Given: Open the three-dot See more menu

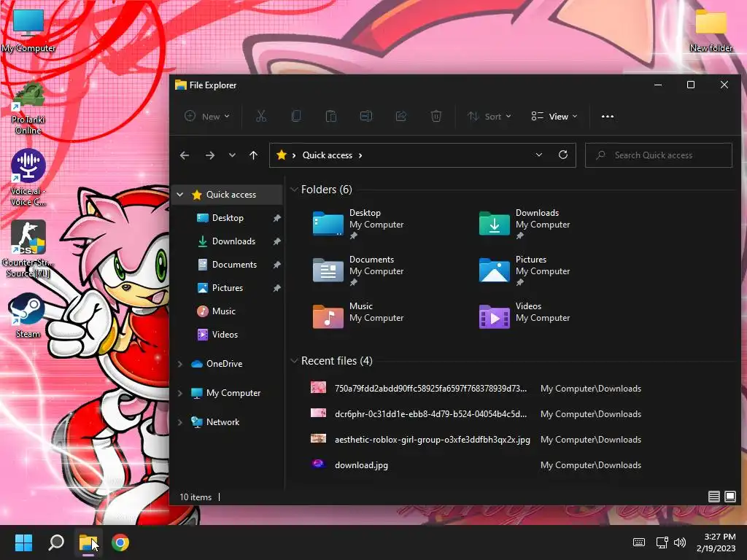Looking at the screenshot, I should tap(608, 116).
